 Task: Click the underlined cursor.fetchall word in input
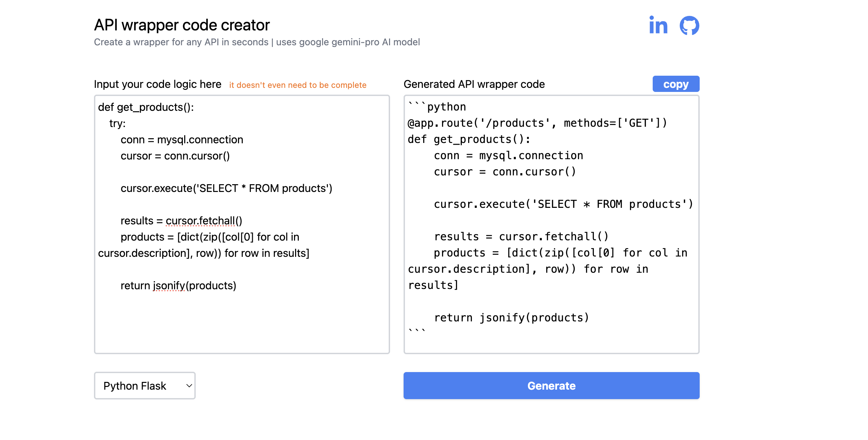(x=200, y=221)
